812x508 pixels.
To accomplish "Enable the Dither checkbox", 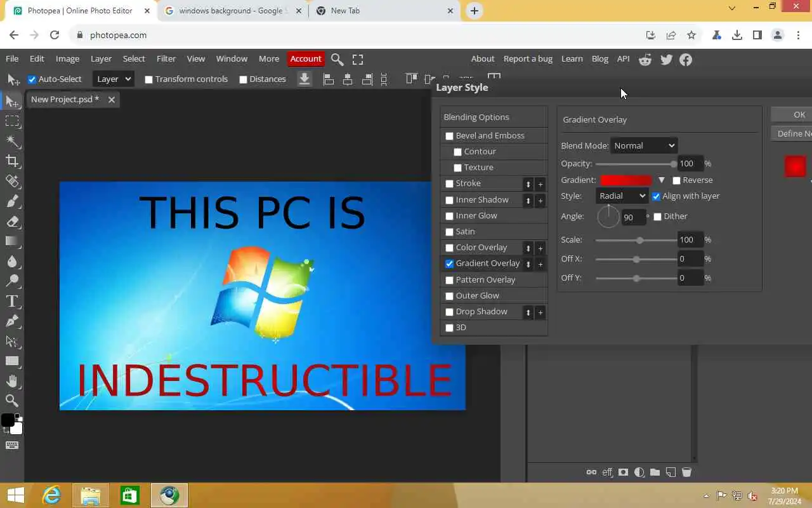I will coord(657,217).
